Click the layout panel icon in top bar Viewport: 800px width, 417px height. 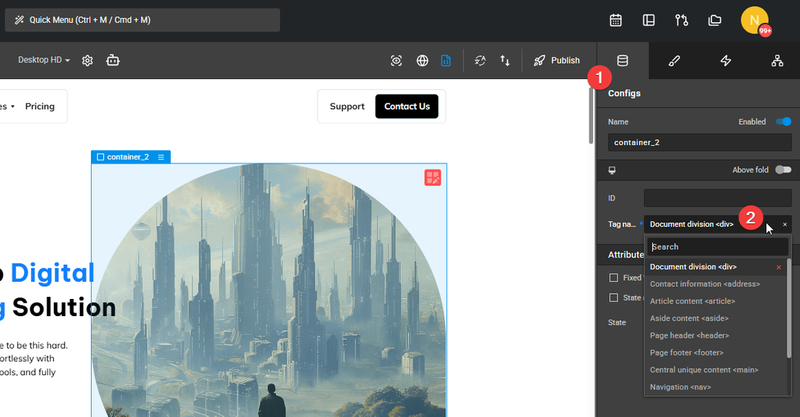648,20
